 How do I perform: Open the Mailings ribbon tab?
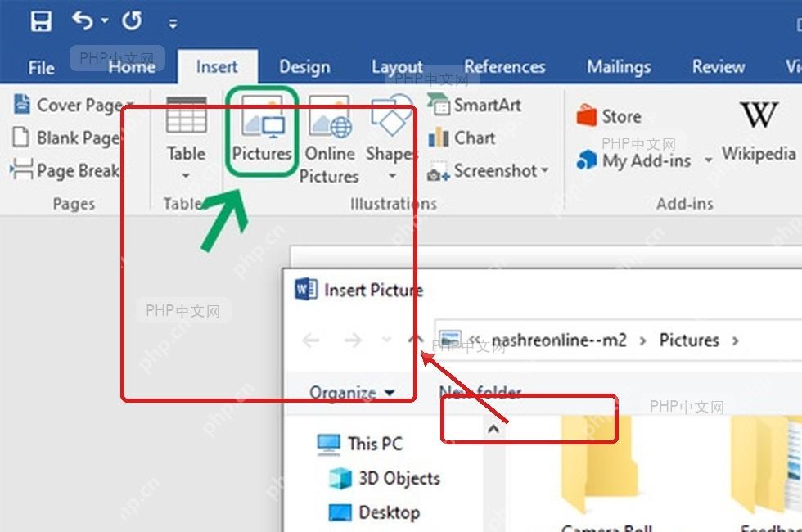(619, 67)
